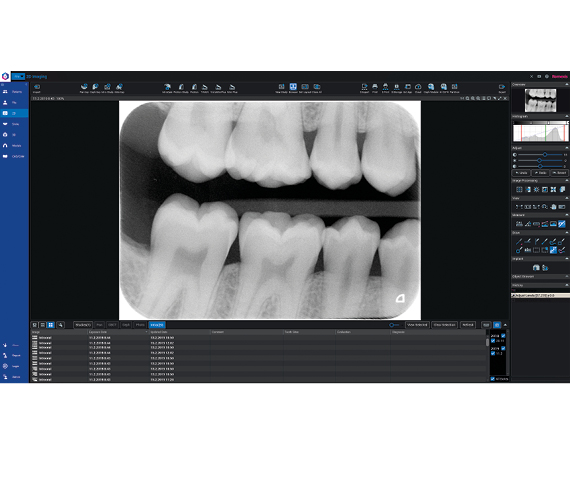Image resolution: width=570 pixels, height=500 pixels.
Task: Click the tooth icon in Implant panel
Action: point(536,268)
